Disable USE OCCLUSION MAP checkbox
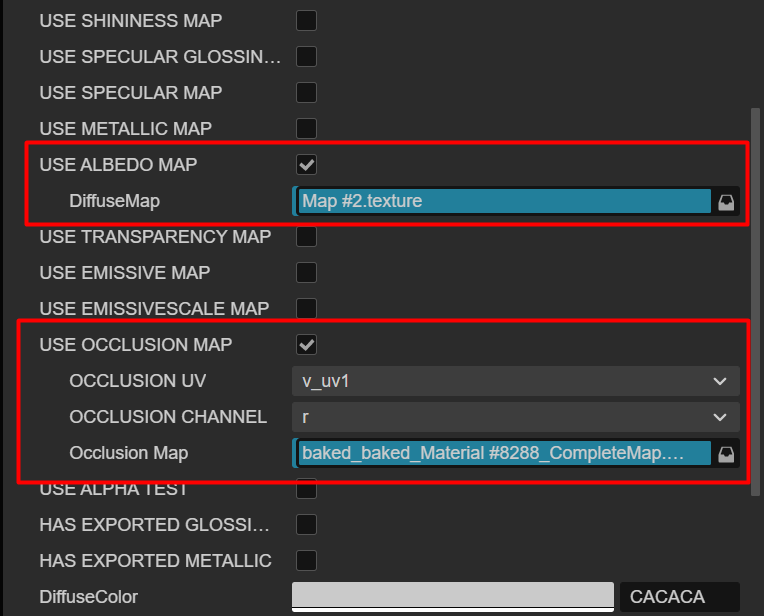 click(x=306, y=345)
